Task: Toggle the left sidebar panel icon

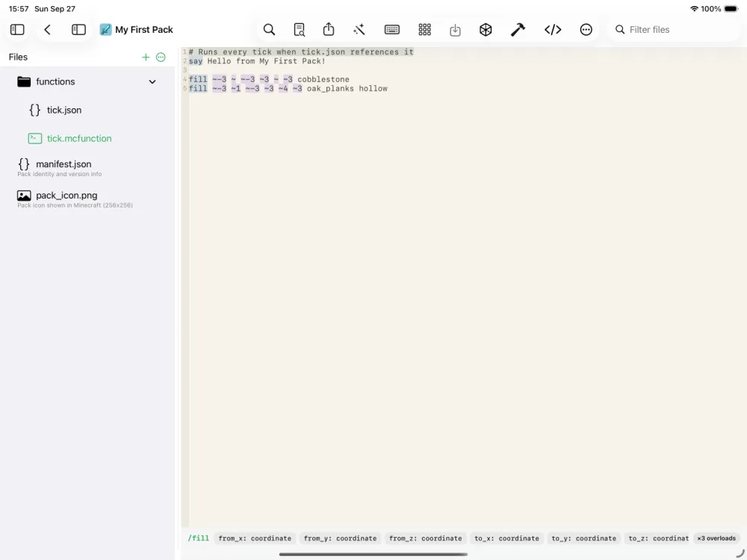Action: (x=17, y=30)
